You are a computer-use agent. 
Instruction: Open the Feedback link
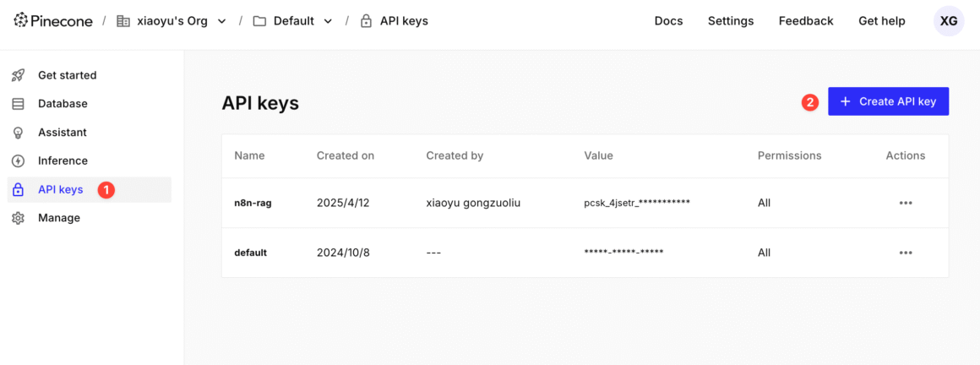point(806,21)
